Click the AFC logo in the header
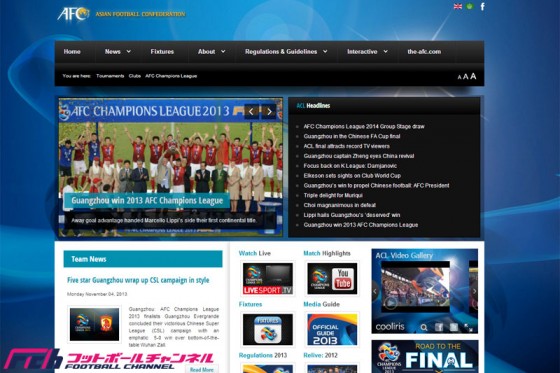The image size is (560, 373). 73,14
